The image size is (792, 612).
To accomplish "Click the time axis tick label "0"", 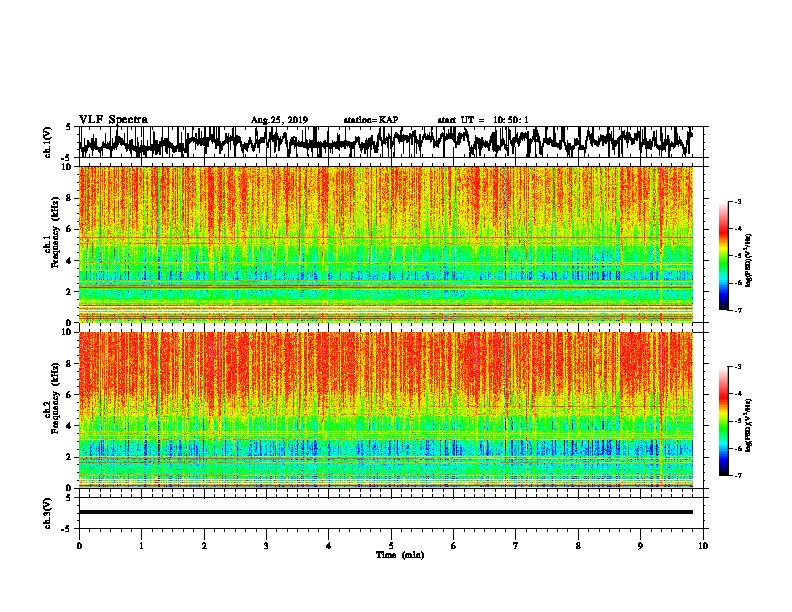I will pyautogui.click(x=79, y=546).
